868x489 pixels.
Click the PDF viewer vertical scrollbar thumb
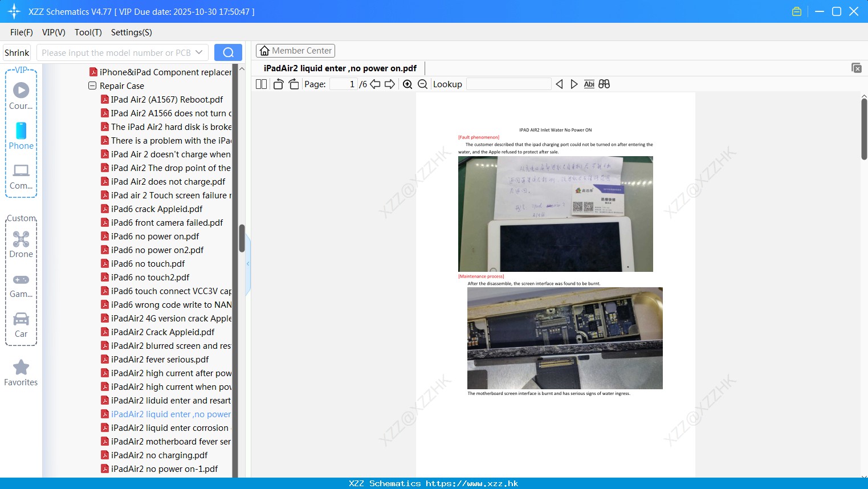(x=864, y=129)
